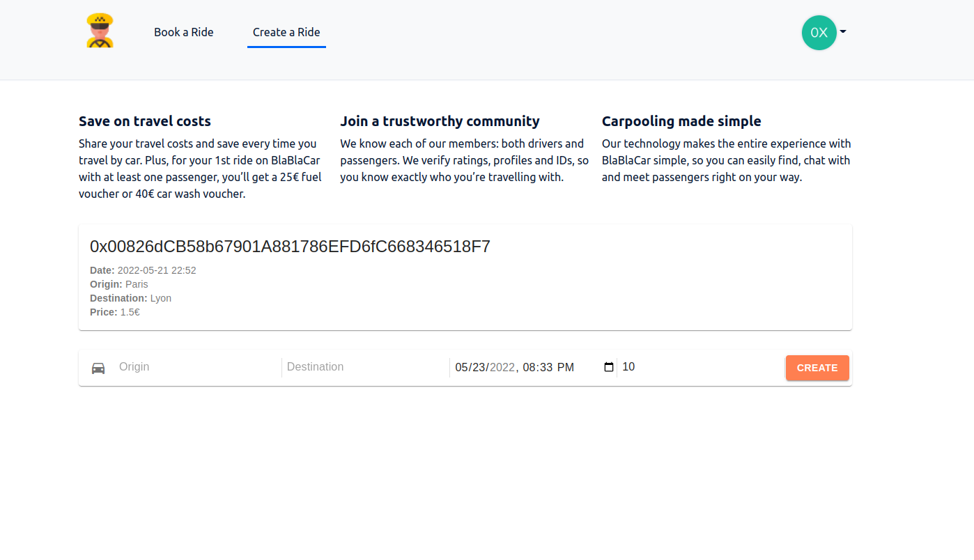974x560 pixels.
Task: Click the Origin: Paris line
Action: (119, 284)
